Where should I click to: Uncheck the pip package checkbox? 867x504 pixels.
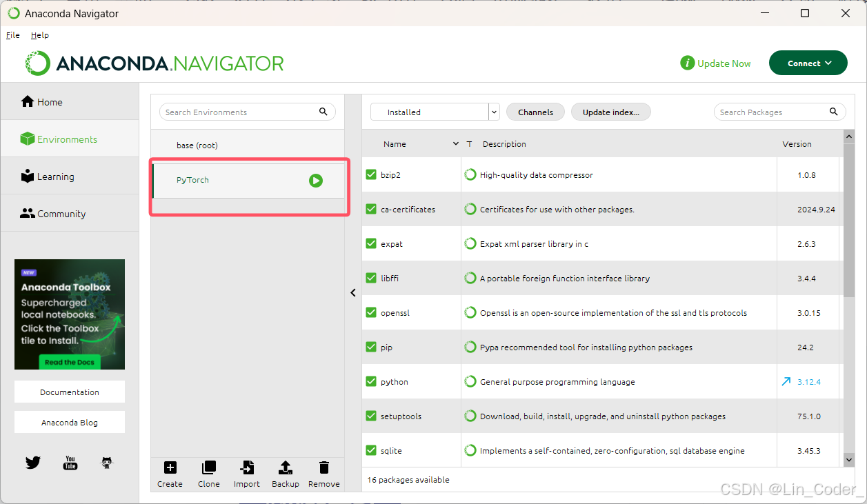coord(371,347)
